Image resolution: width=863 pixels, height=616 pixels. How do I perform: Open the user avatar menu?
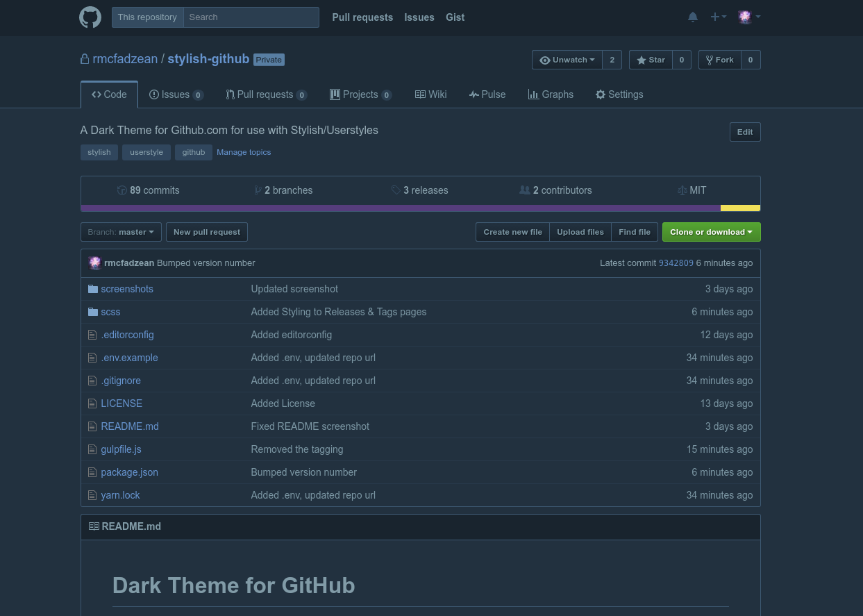(749, 17)
